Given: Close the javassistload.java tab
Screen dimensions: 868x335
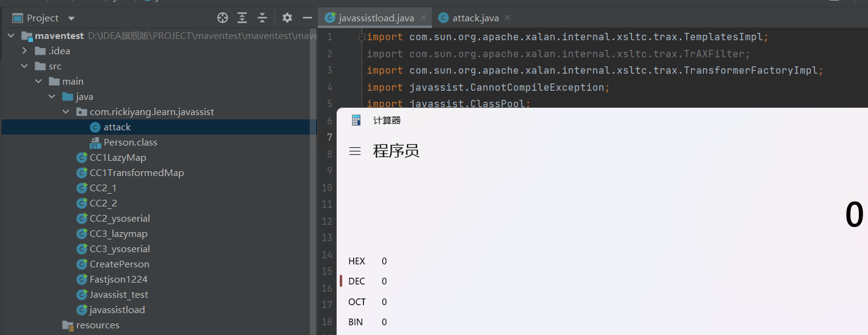Looking at the screenshot, I should pyautogui.click(x=423, y=18).
